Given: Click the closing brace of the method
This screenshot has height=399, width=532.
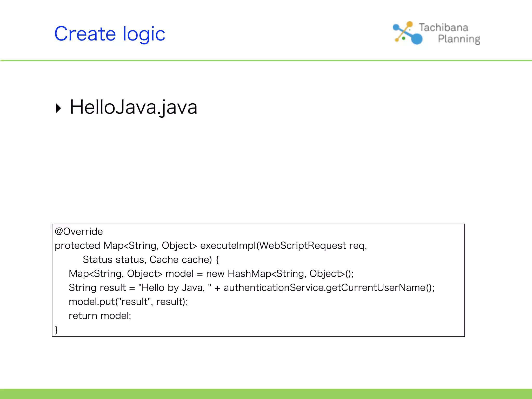Looking at the screenshot, I should tap(56, 330).
